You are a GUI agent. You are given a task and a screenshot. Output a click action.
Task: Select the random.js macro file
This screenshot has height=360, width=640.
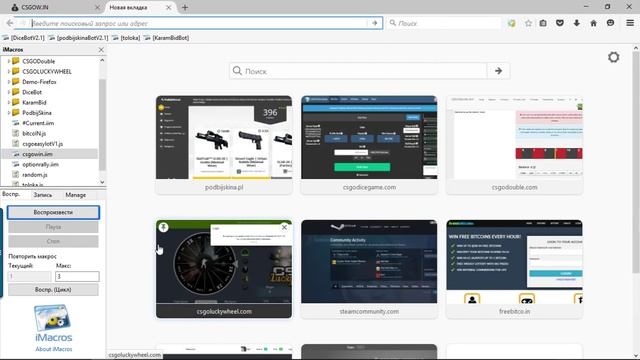coord(35,175)
